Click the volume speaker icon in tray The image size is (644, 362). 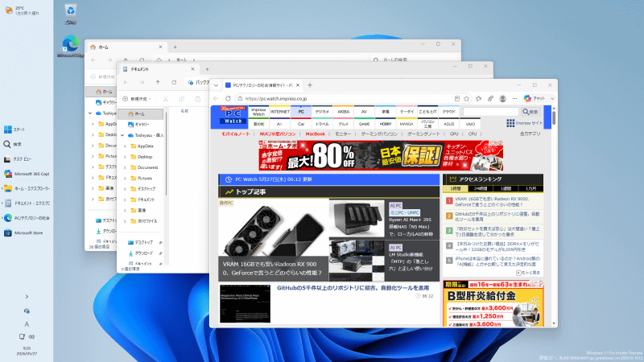(x=31, y=337)
